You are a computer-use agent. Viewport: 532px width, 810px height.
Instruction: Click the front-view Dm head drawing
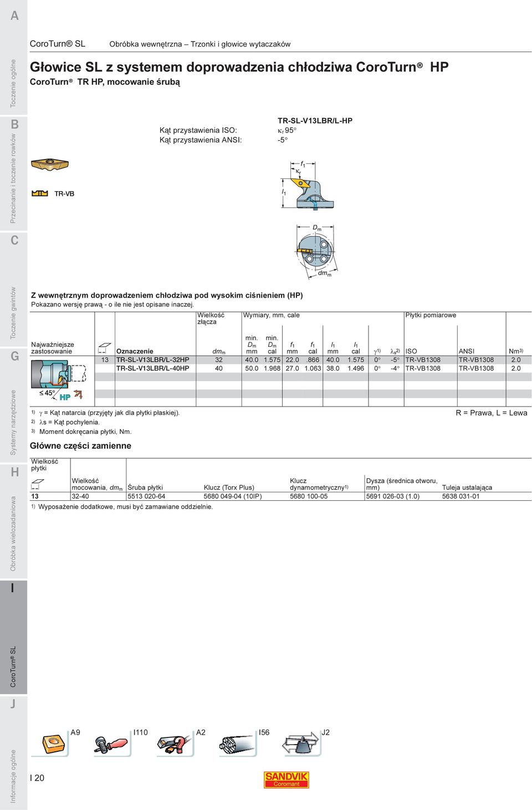pos(316,252)
